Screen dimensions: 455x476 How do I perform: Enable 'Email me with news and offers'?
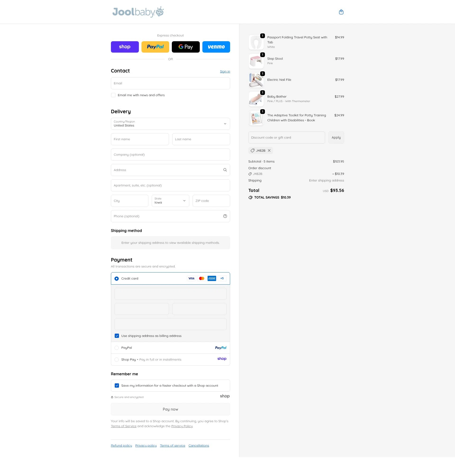[x=113, y=95]
